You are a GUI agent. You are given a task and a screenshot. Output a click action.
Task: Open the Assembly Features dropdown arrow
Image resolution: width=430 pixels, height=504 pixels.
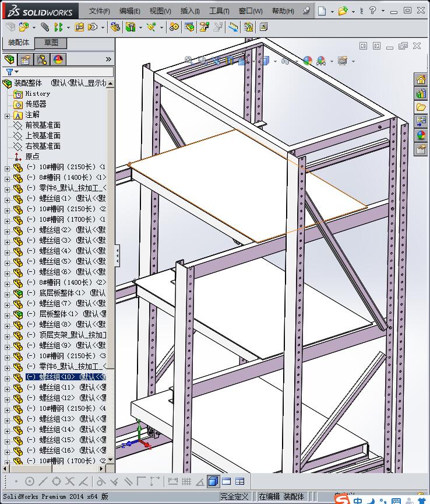(140, 27)
